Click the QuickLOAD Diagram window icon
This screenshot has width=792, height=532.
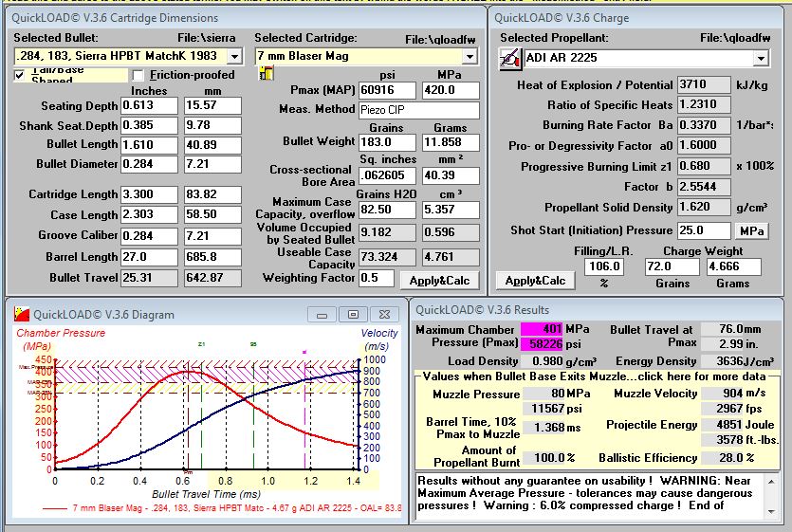[22, 314]
